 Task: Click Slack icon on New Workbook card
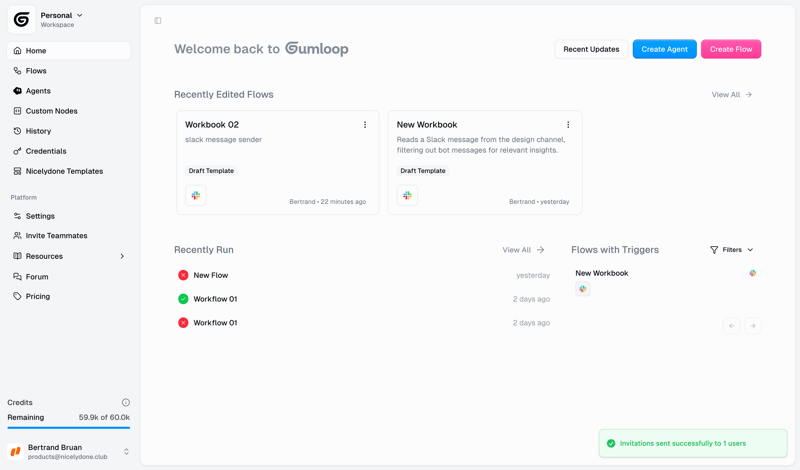(407, 195)
